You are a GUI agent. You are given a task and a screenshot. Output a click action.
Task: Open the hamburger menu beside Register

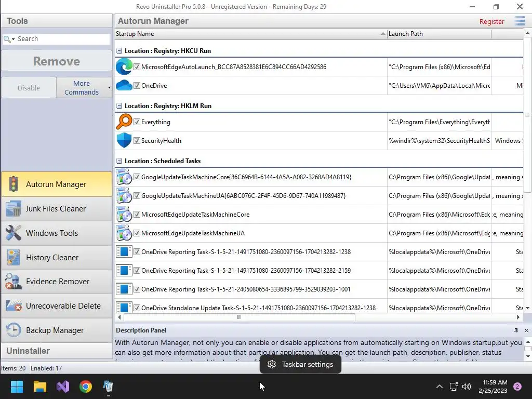tap(520, 21)
